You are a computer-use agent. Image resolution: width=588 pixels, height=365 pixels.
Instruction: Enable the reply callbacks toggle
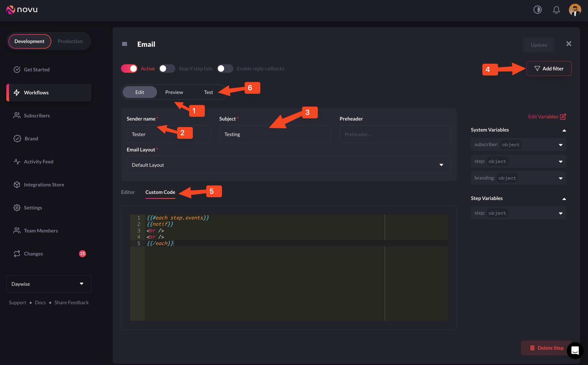[x=225, y=68]
